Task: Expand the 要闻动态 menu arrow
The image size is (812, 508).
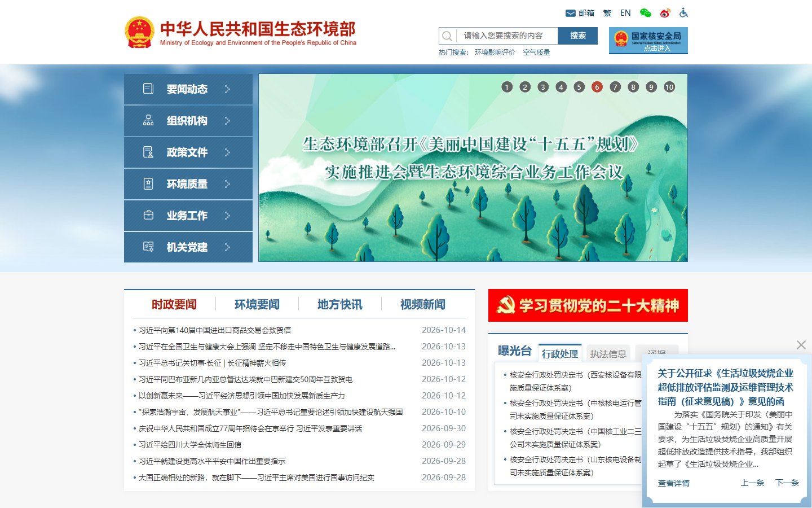Action: [227, 89]
